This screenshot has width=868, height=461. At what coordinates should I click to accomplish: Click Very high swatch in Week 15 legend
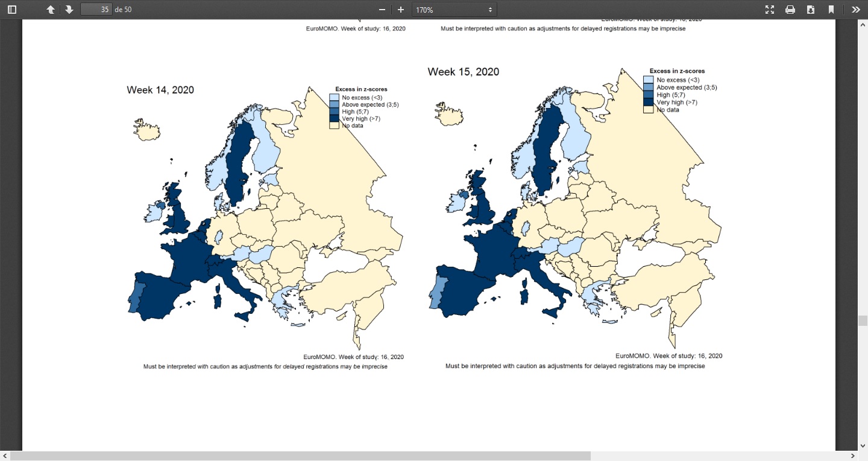click(649, 102)
